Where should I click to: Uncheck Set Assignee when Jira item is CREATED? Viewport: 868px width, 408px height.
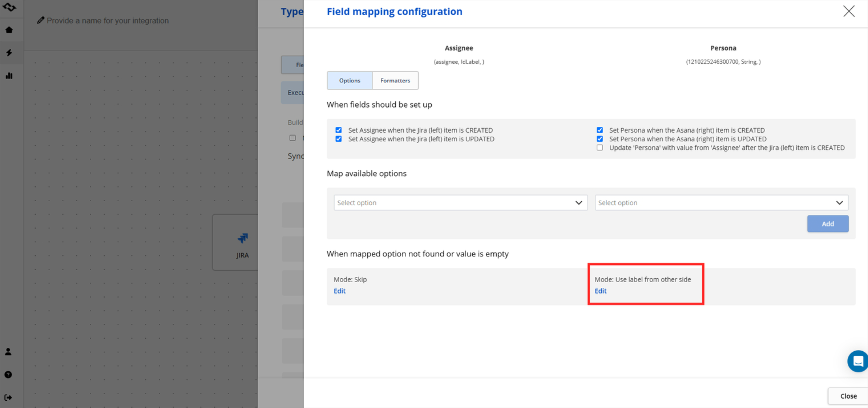click(x=338, y=130)
